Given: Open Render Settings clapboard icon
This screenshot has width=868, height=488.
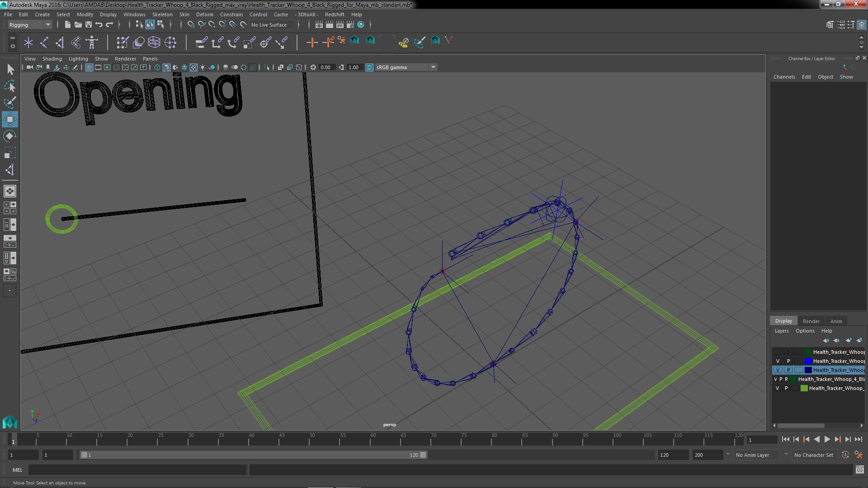Looking at the screenshot, I should click(x=350, y=25).
